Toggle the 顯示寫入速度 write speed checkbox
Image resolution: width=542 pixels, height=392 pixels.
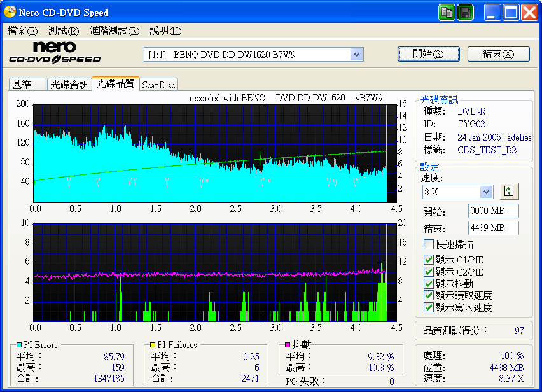click(x=429, y=307)
